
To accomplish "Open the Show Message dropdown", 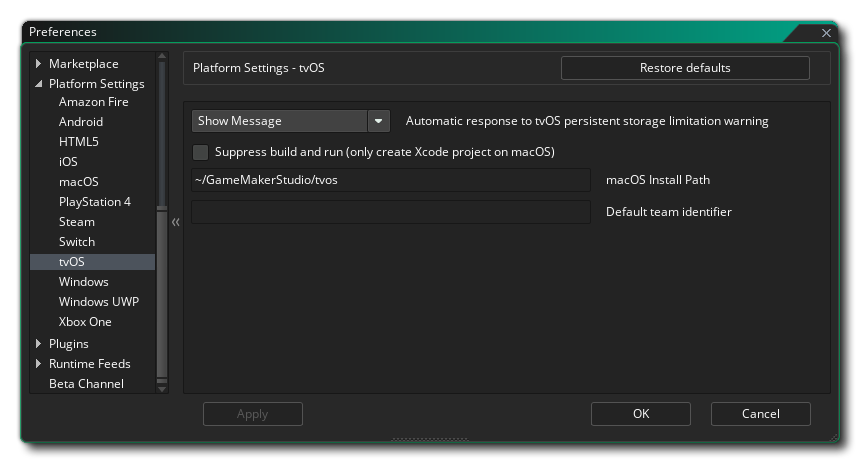I will tap(378, 121).
